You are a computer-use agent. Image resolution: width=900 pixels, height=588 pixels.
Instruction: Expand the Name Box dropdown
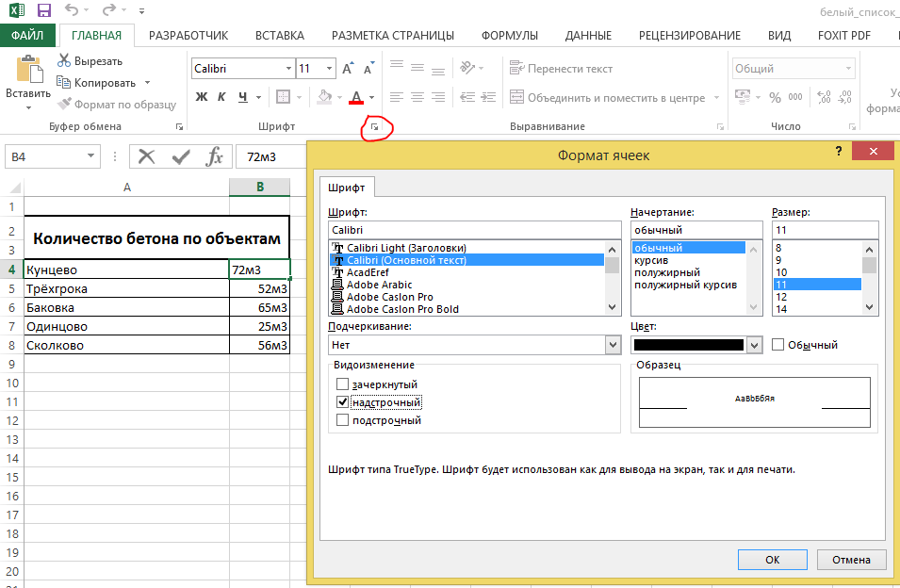91,156
